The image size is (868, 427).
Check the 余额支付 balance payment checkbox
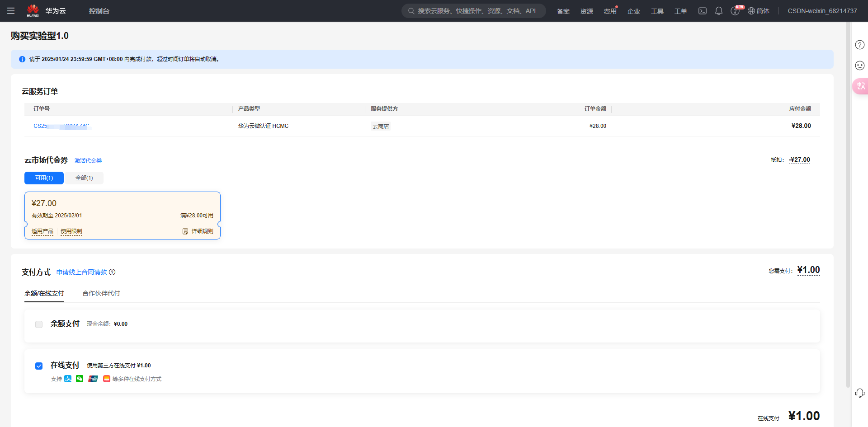(39, 324)
